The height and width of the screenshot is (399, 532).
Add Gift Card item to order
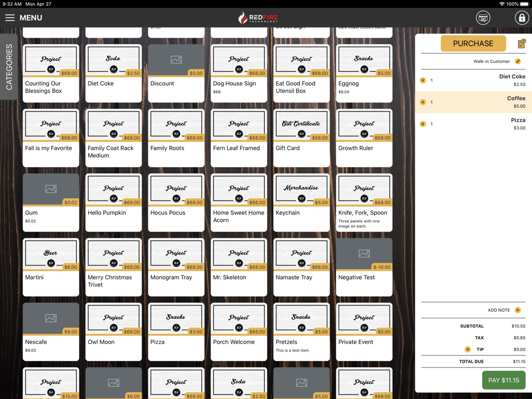pyautogui.click(x=301, y=138)
